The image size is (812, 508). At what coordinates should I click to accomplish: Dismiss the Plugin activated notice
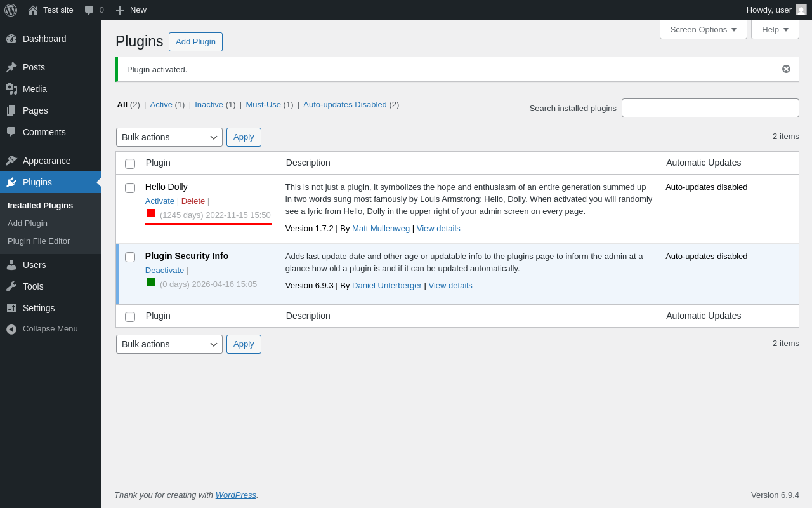(786, 69)
